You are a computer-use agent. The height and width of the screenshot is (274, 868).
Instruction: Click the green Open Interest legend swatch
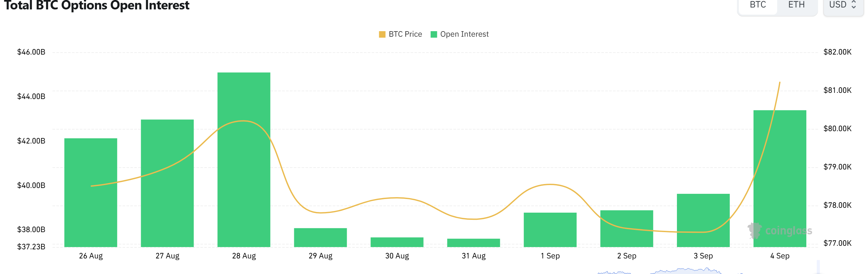[434, 34]
